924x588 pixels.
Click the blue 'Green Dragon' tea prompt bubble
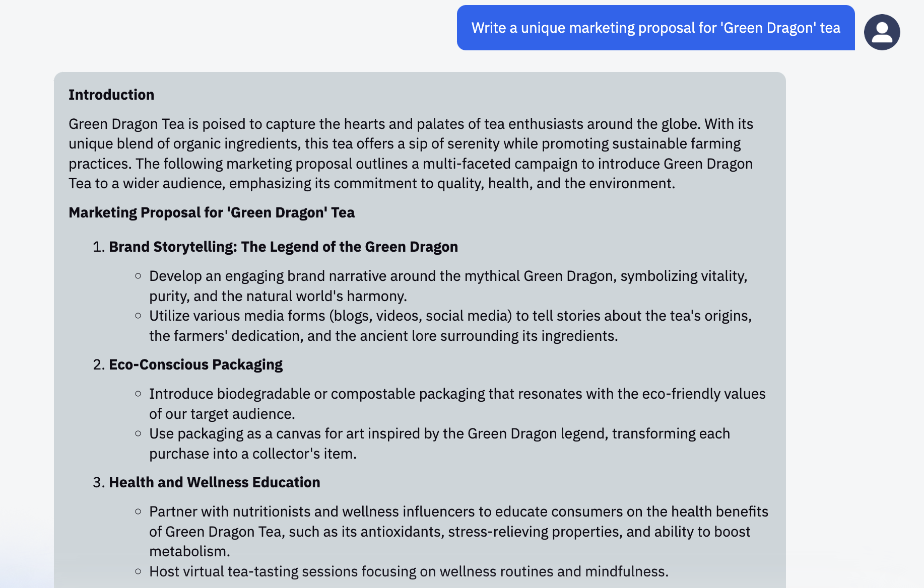(655, 28)
